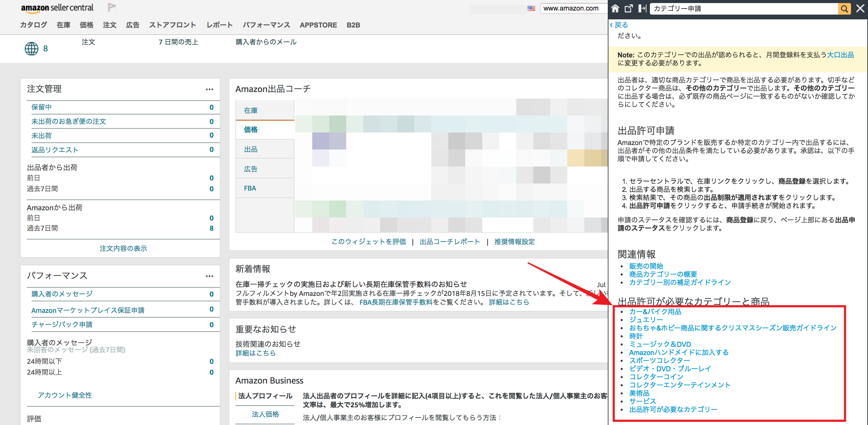Viewport: 868px width, 425px height.
Task: Click 出品許可が必要なカテゴリー link
Action: (x=673, y=409)
